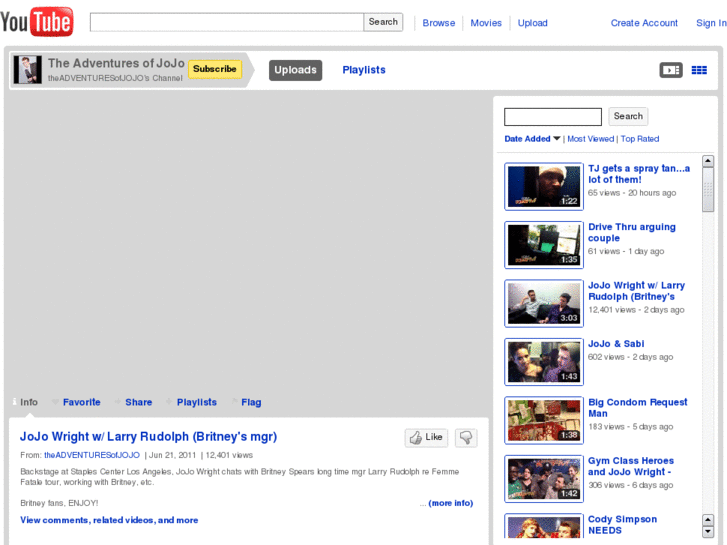727x545 pixels.
Task: Click the channel video search field
Action: (553, 116)
